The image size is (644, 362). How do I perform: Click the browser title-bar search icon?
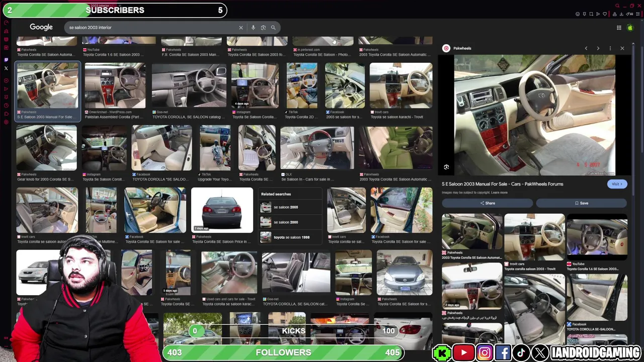[617, 6]
